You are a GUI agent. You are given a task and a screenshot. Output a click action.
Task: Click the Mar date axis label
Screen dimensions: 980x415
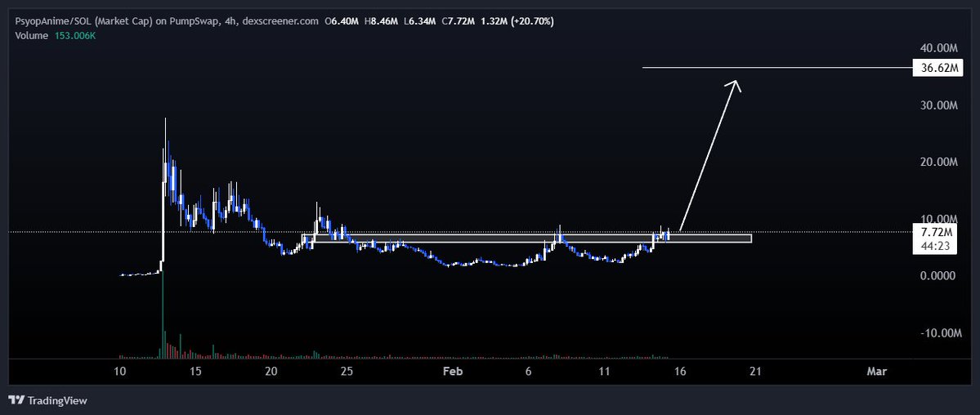click(x=876, y=371)
